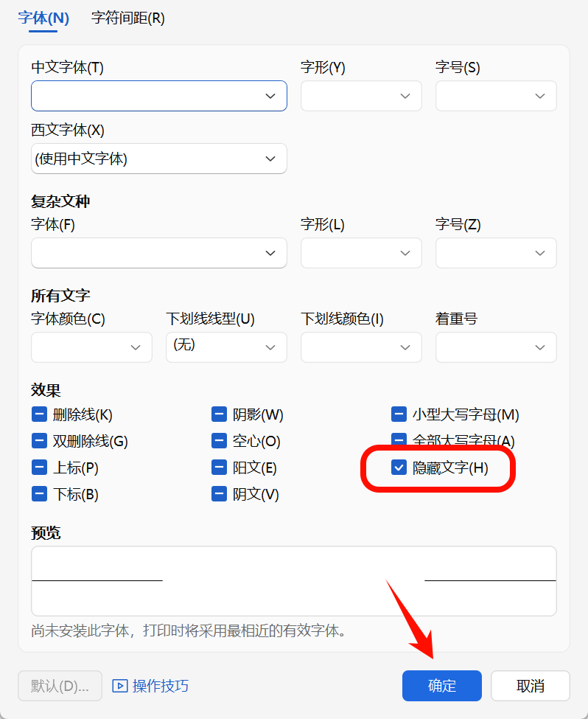Click the 取消 button
588x719 pixels.
pos(531,686)
